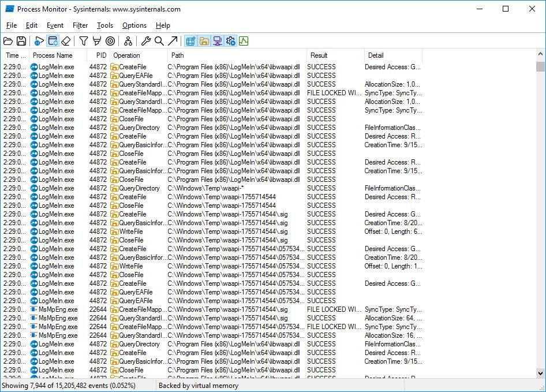Click the vertical scrollbar down arrow
Screen dimensions: 546x392
coord(541,373)
